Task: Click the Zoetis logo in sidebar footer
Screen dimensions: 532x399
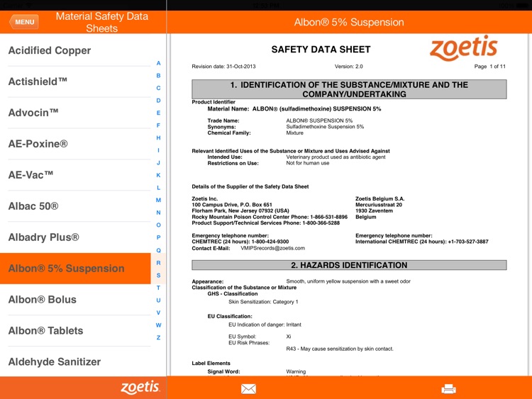Action: tap(140, 387)
